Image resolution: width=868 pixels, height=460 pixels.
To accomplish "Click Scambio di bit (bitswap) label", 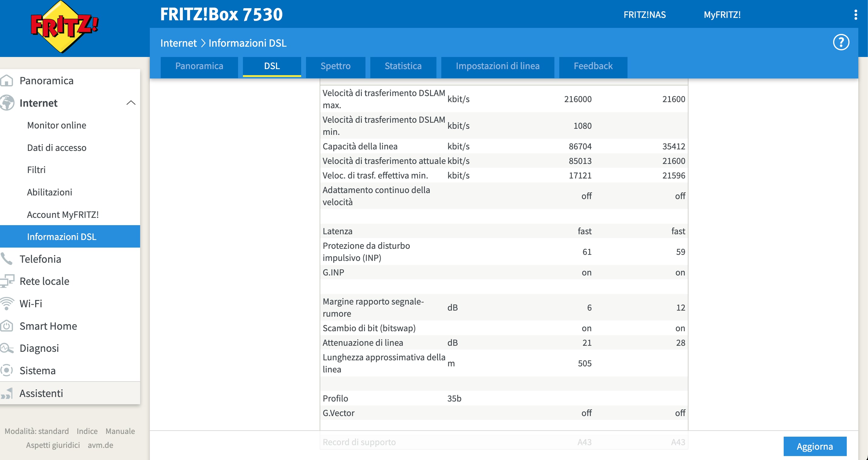I will 369,328.
